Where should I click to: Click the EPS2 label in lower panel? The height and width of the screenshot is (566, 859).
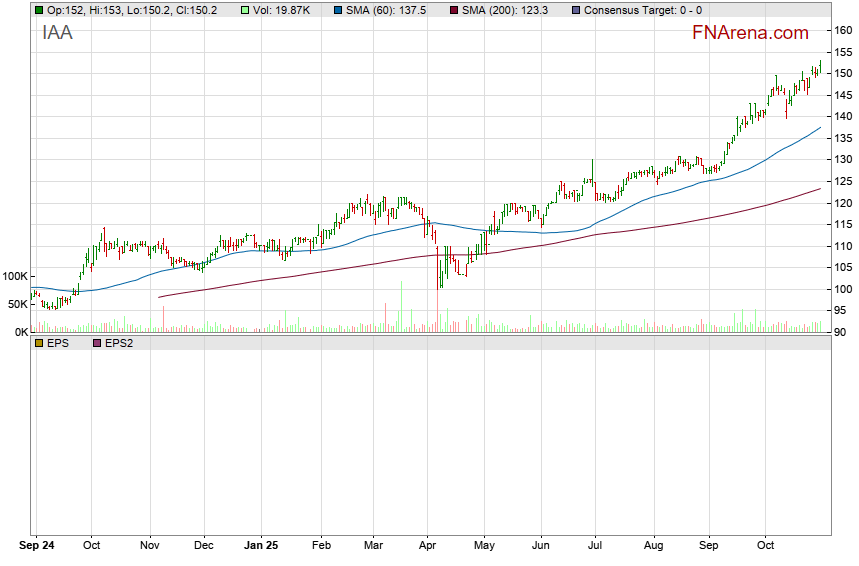(119, 343)
